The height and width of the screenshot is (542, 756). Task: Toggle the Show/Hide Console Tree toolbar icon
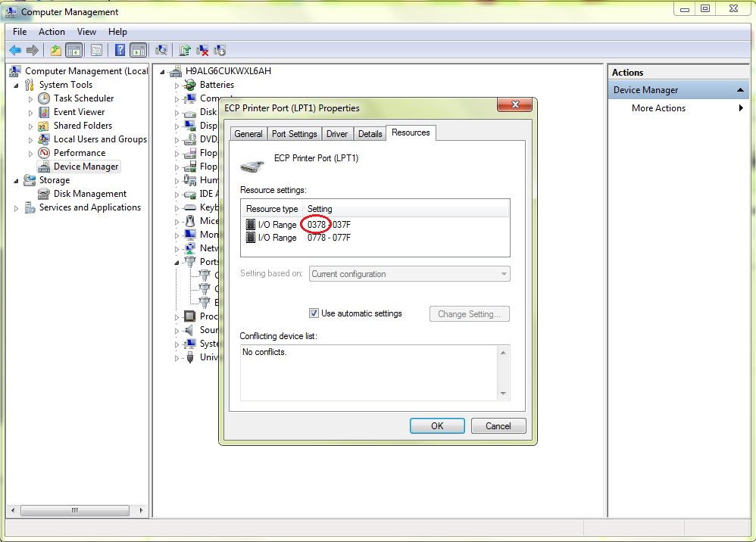tap(74, 51)
